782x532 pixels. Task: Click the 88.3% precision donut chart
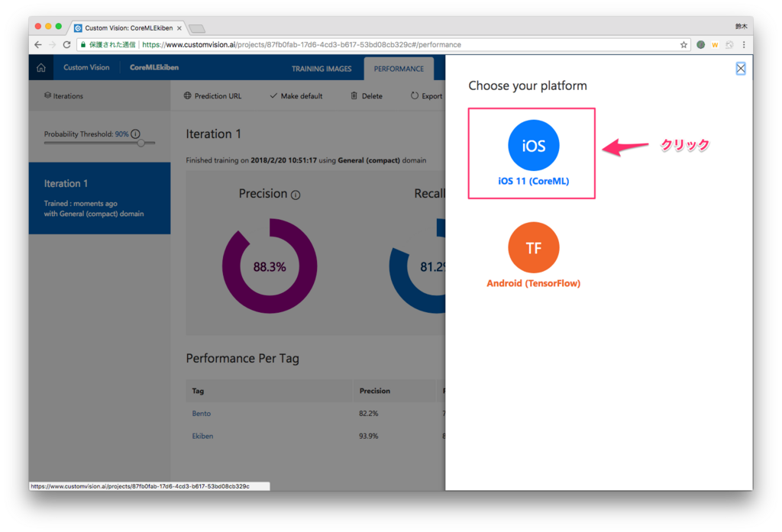pyautogui.click(x=270, y=266)
